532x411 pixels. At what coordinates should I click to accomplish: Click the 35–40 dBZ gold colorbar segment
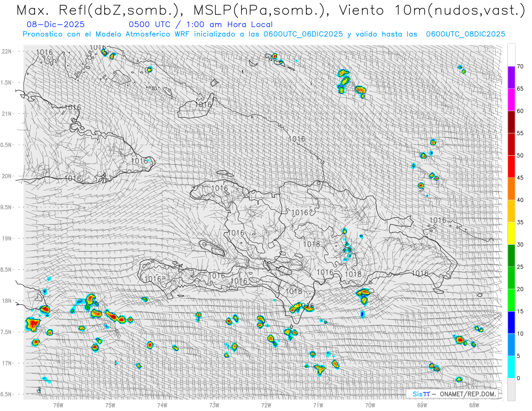(x=511, y=211)
